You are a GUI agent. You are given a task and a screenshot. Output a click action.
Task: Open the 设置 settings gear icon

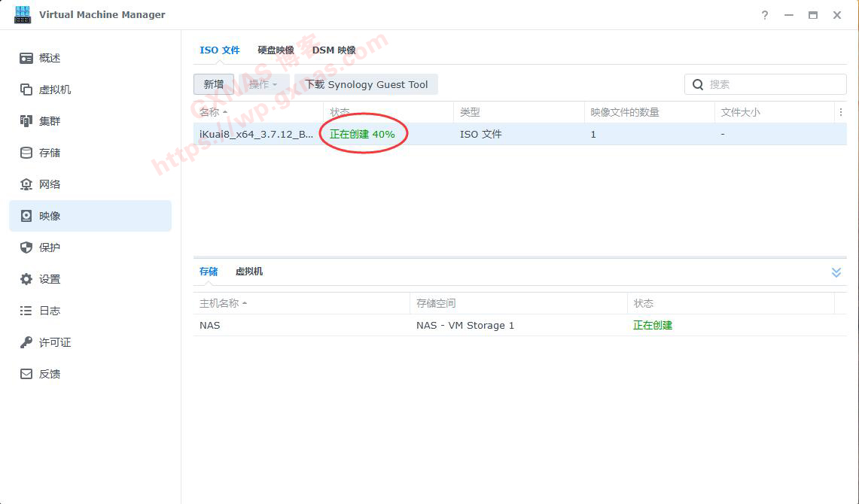click(x=26, y=279)
